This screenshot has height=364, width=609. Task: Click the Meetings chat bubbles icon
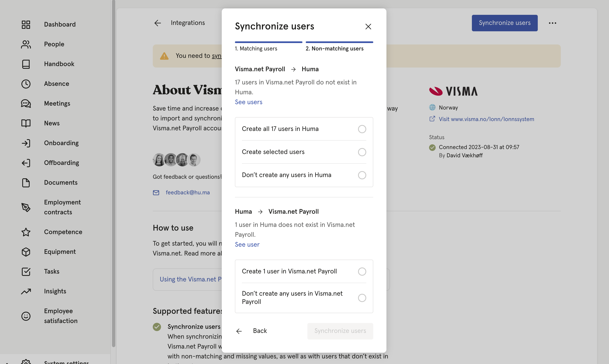click(x=26, y=104)
